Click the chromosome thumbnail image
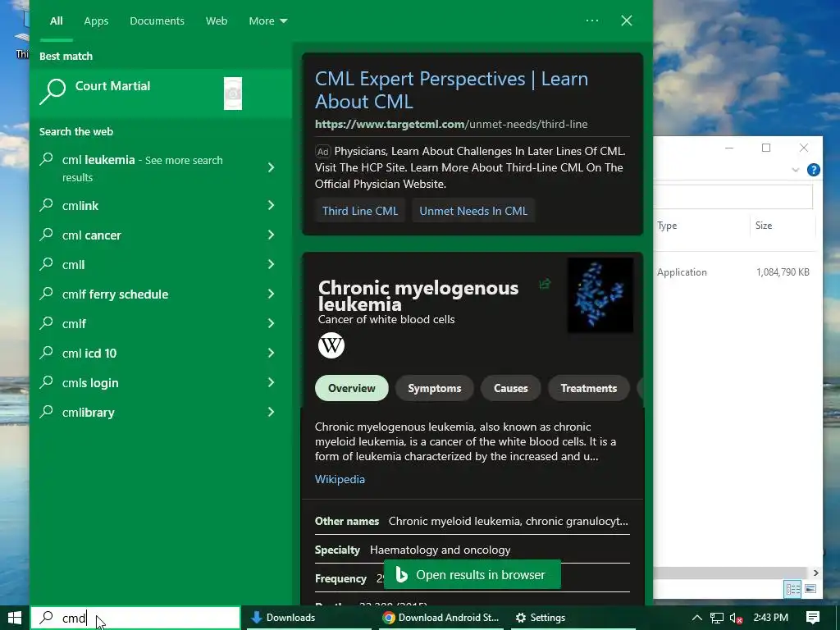Viewport: 840px width, 630px height. pyautogui.click(x=600, y=295)
